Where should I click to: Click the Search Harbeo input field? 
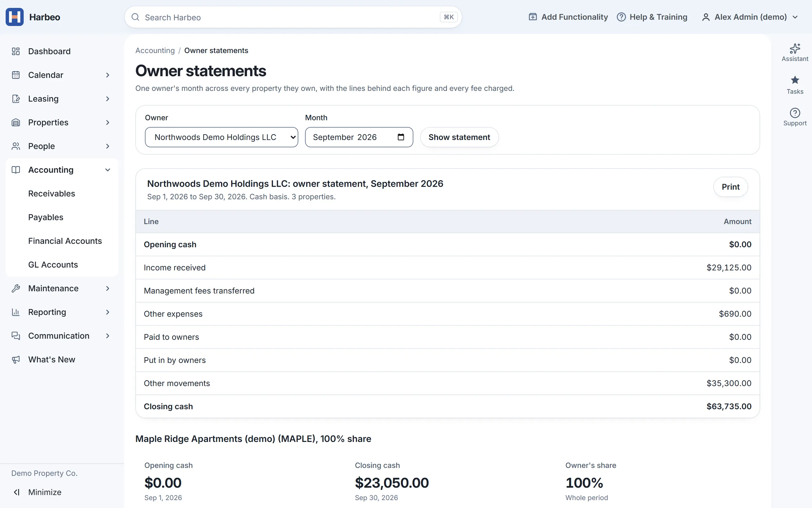coord(293,17)
